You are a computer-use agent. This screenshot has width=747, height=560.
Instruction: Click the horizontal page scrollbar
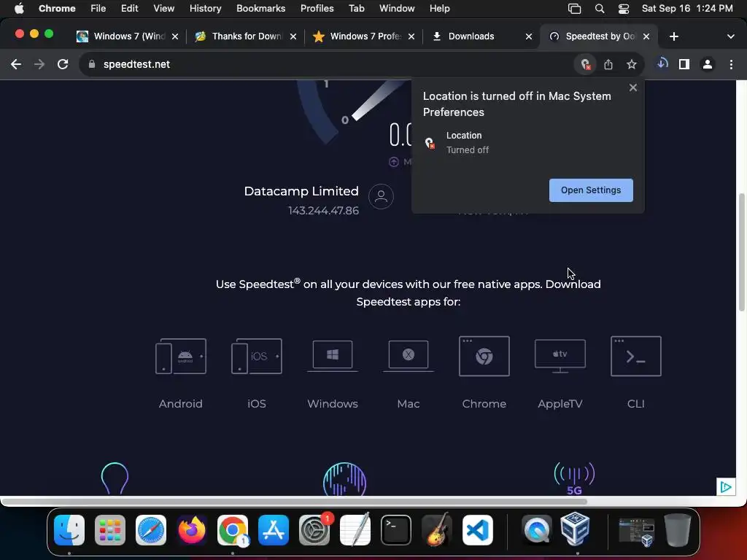point(294,502)
